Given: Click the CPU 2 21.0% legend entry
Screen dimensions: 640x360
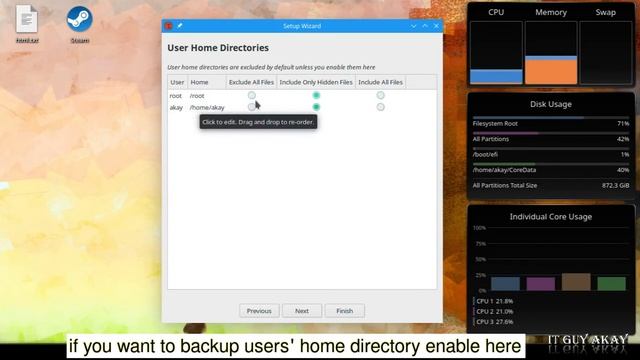Looking at the screenshot, I should [x=494, y=311].
